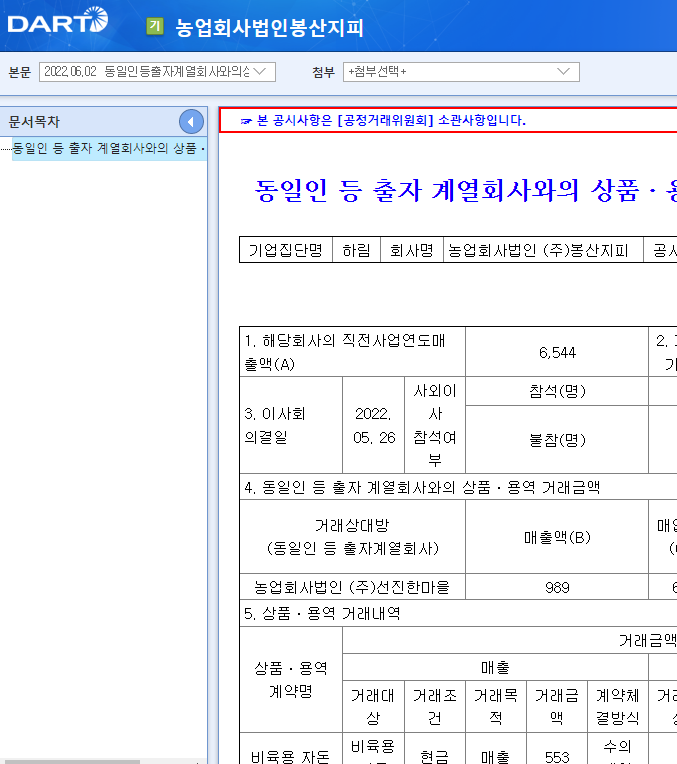Click the horizontal scrollbar in the 문서목차 panel
The width and height of the screenshot is (677, 764).
73,762
